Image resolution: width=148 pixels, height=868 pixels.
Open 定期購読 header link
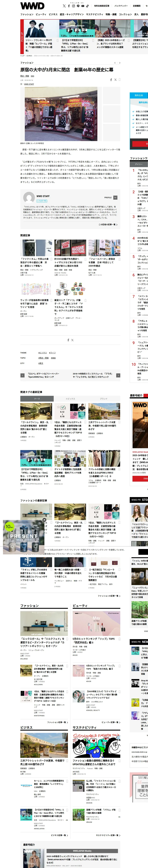pyautogui.click(x=137, y=6)
